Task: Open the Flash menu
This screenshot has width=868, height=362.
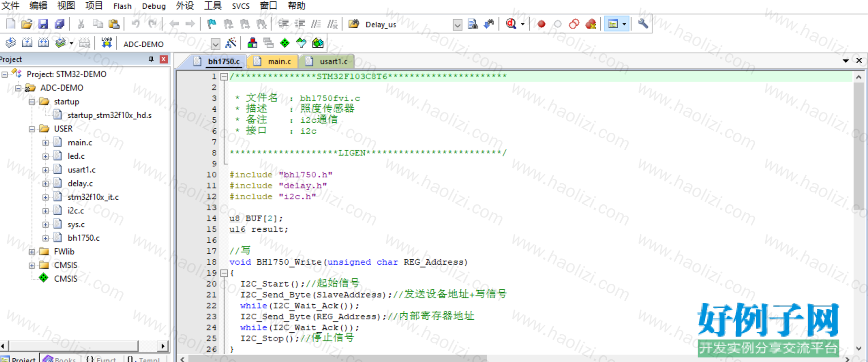Action: [122, 6]
